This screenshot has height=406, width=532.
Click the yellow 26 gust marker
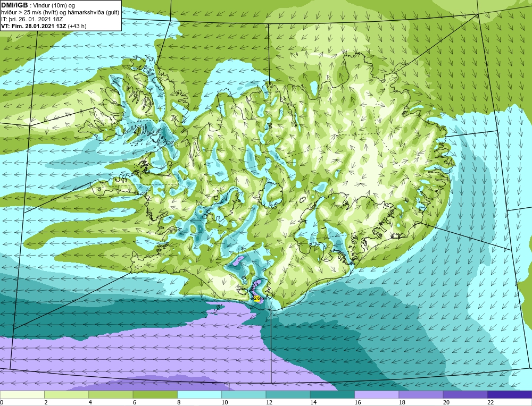coord(257,298)
